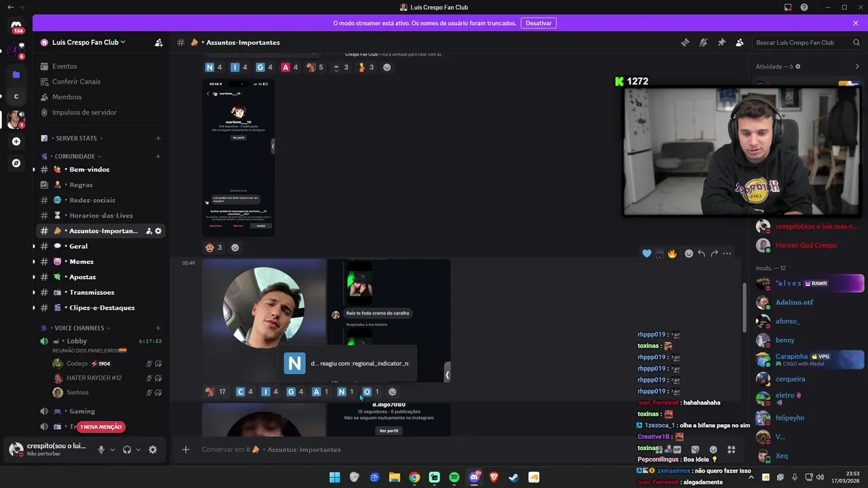The image size is (868, 488).
Task: Add blue heart quick reaction on message
Action: [x=647, y=253]
